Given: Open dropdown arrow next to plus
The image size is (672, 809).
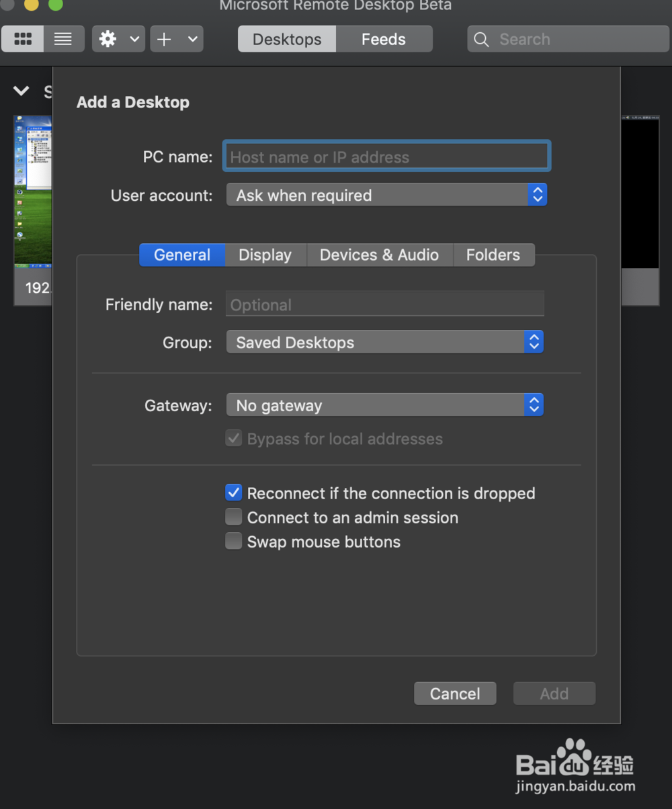Looking at the screenshot, I should [x=193, y=39].
